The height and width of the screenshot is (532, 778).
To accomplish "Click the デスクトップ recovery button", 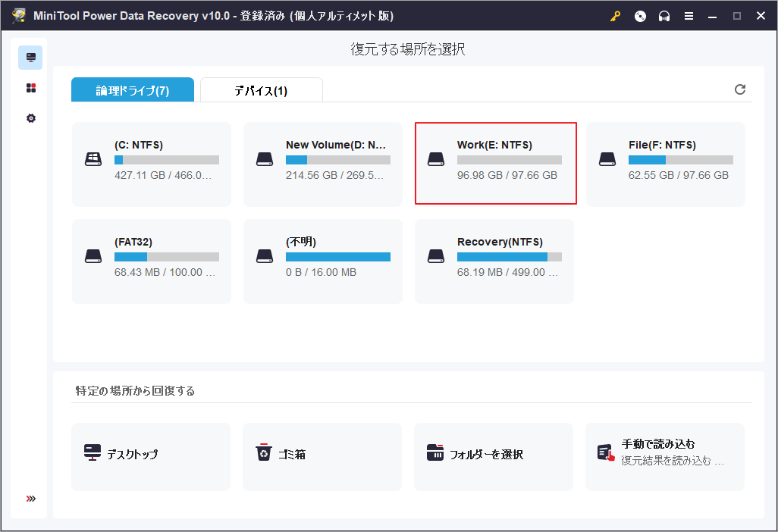I will click(151, 456).
